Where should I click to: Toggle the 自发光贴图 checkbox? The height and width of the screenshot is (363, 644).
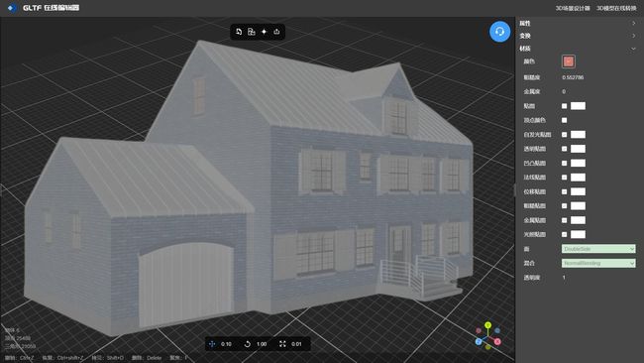[565, 135]
